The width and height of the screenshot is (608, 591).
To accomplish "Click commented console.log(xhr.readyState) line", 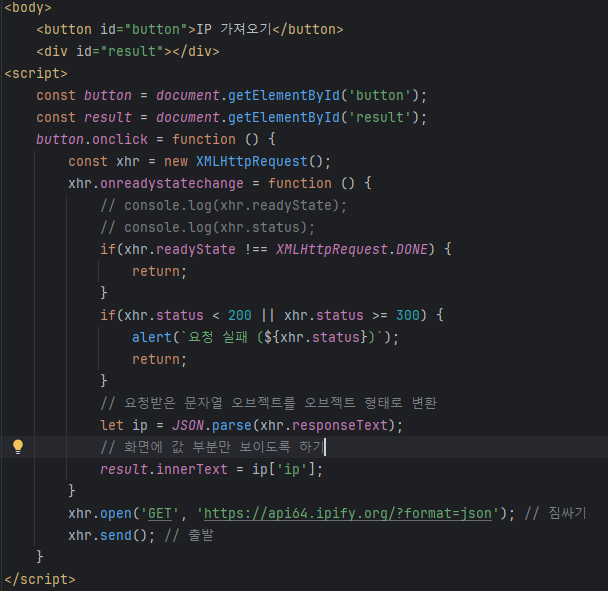I will point(224,205).
